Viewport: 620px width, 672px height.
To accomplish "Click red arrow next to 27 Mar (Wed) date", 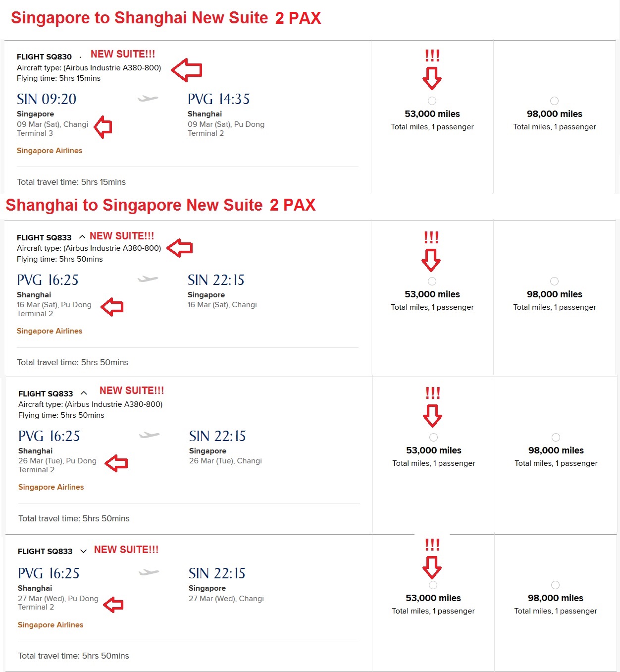I will tap(114, 605).
